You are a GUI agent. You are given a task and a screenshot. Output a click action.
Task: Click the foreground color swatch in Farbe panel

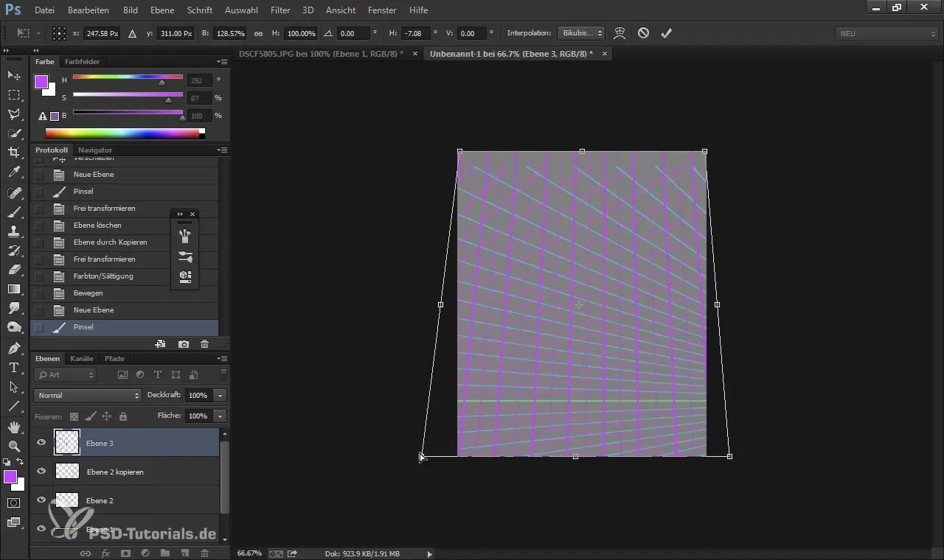point(41,82)
